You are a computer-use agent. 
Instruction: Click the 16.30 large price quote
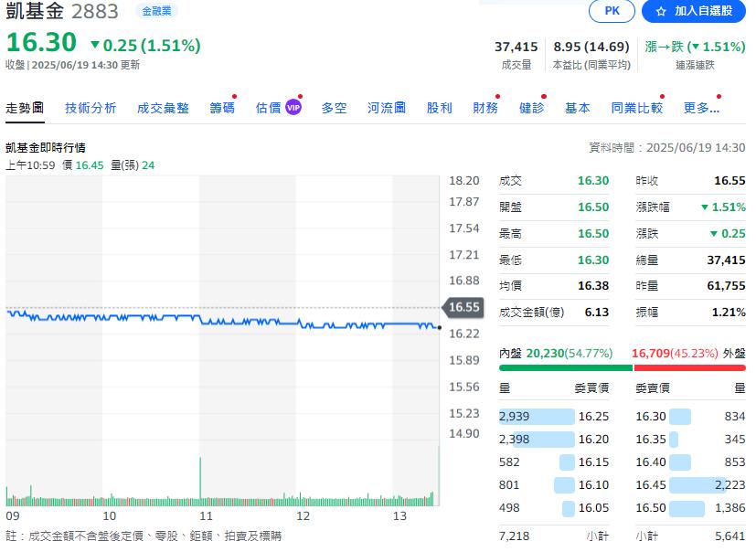[41, 42]
